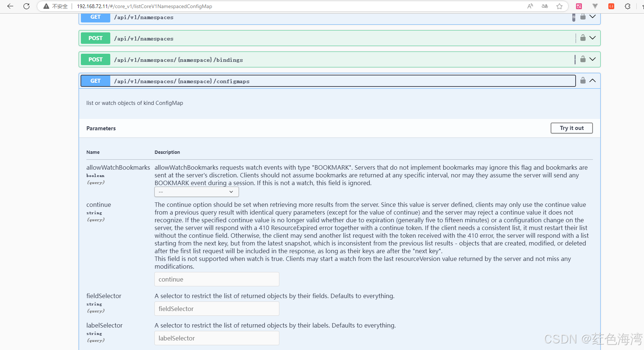Click the POST badge for /api/v1/namespaces
This screenshot has height=350, width=644.
point(96,38)
